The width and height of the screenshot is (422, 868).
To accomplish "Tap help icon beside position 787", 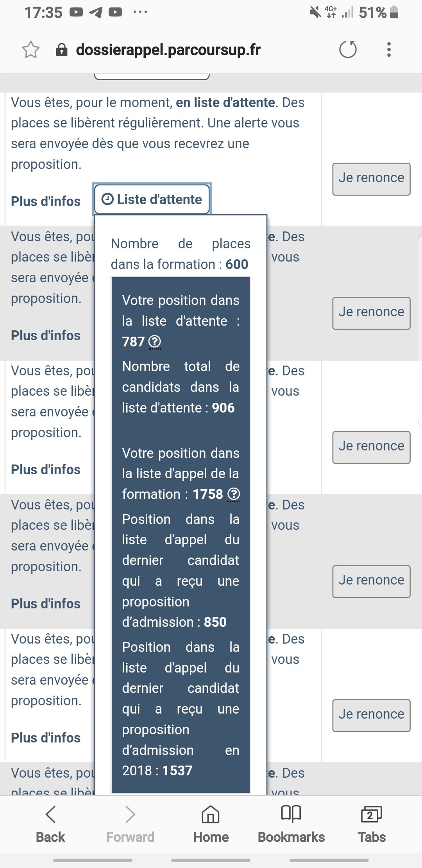I will click(x=155, y=342).
